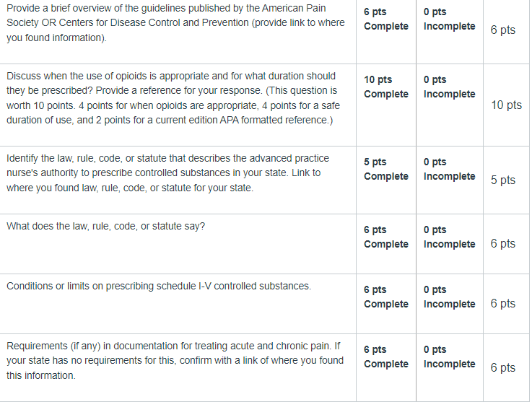
Task: Select 6 pts Complete for schedule I-V limits
Action: coord(385,297)
